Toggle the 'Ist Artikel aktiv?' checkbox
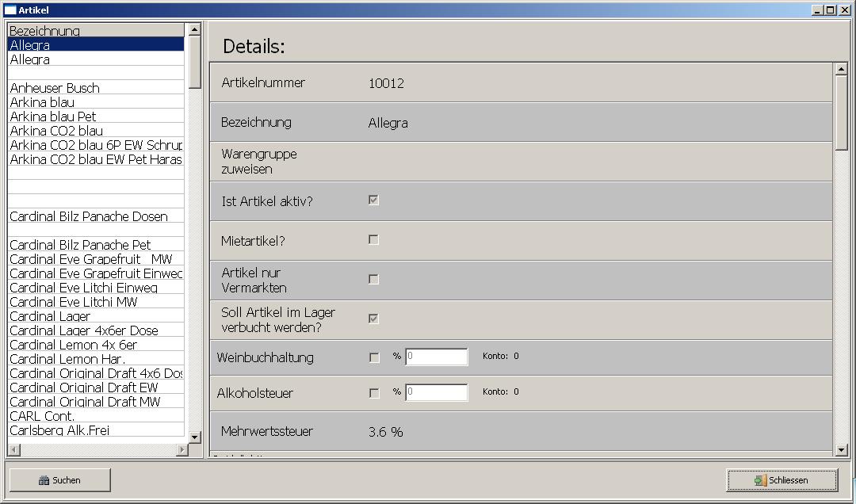The image size is (856, 504). click(374, 200)
